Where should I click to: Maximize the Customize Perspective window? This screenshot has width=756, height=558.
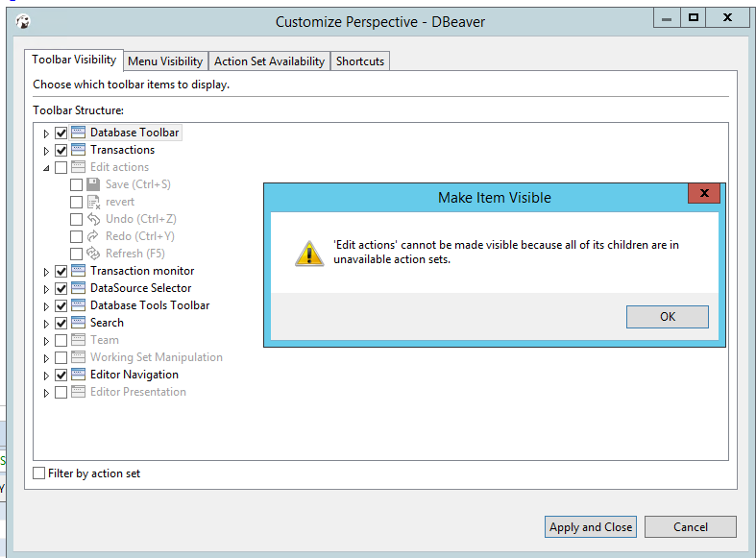coord(694,18)
